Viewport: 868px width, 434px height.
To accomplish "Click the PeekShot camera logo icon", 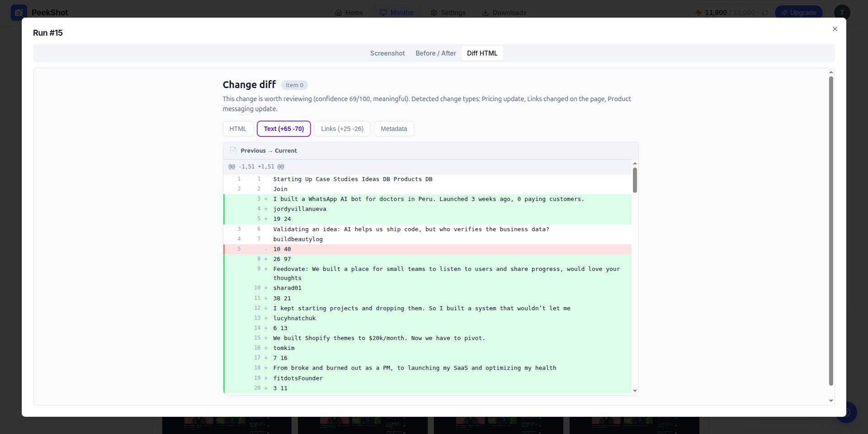I will [19, 12].
